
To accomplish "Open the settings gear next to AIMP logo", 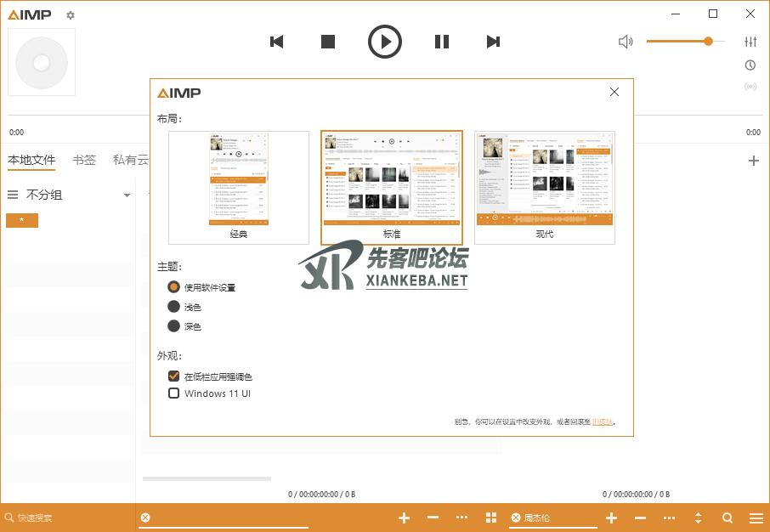I will pyautogui.click(x=71, y=15).
